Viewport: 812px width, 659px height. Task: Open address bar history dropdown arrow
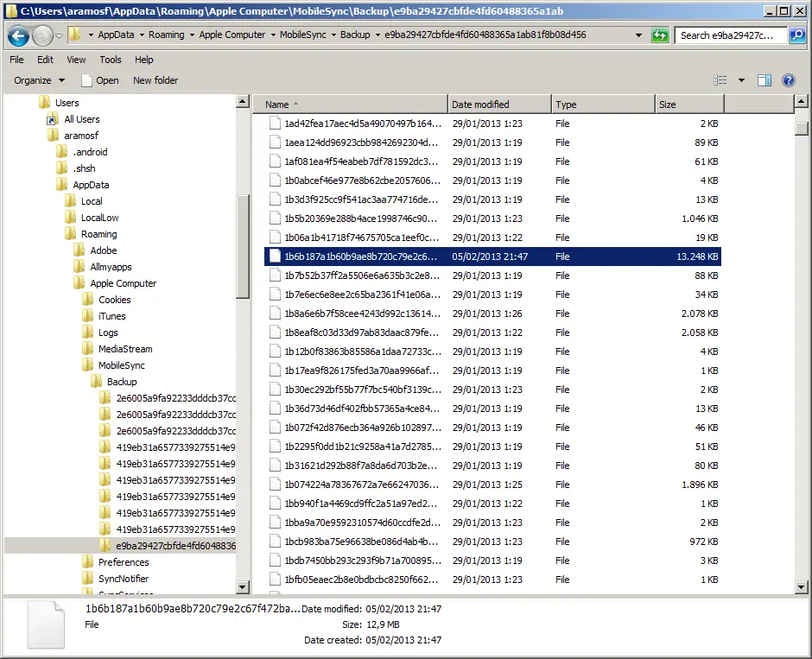tap(638, 35)
